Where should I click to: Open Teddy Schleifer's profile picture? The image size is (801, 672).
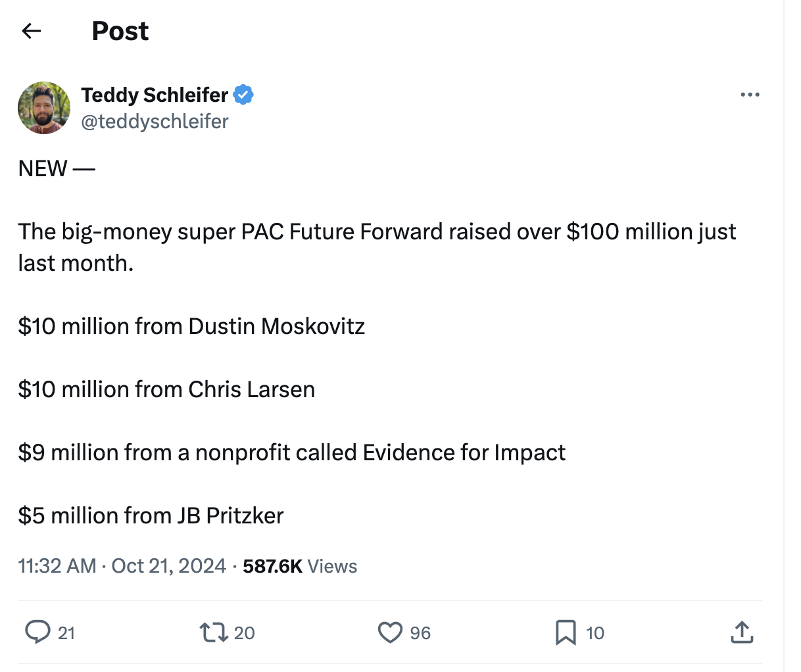click(44, 108)
